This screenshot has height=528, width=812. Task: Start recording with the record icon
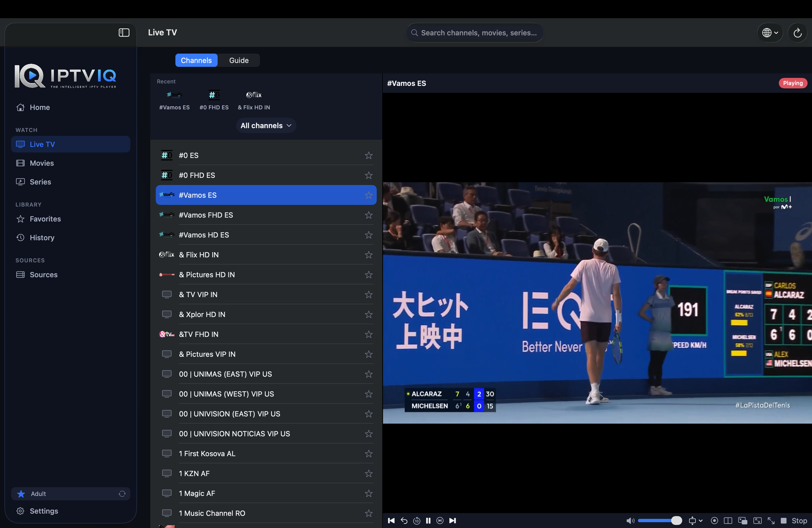pyautogui.click(x=714, y=520)
